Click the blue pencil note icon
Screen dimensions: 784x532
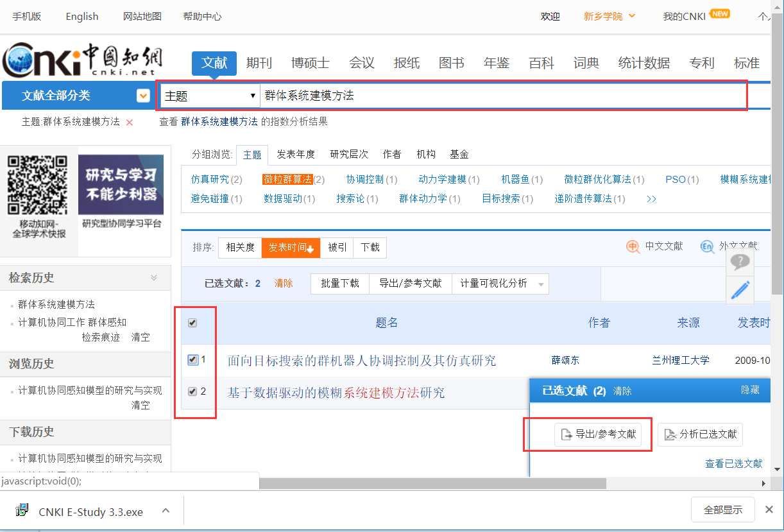[x=740, y=289]
